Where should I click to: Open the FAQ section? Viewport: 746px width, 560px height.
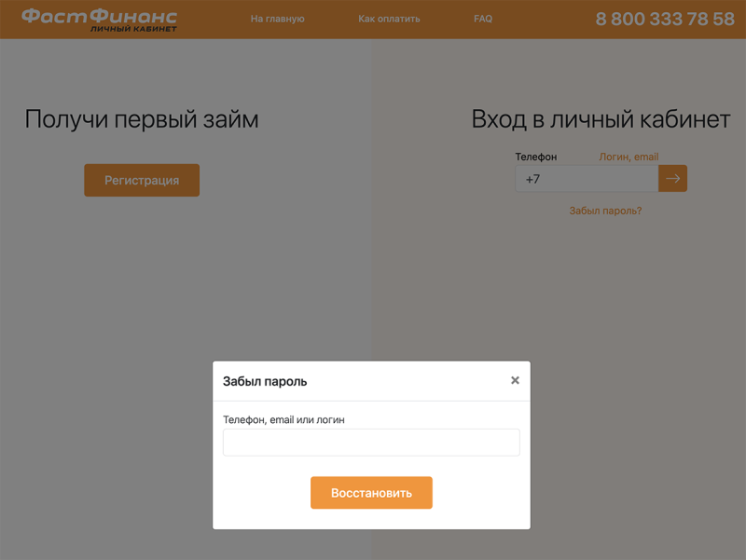[x=483, y=19]
